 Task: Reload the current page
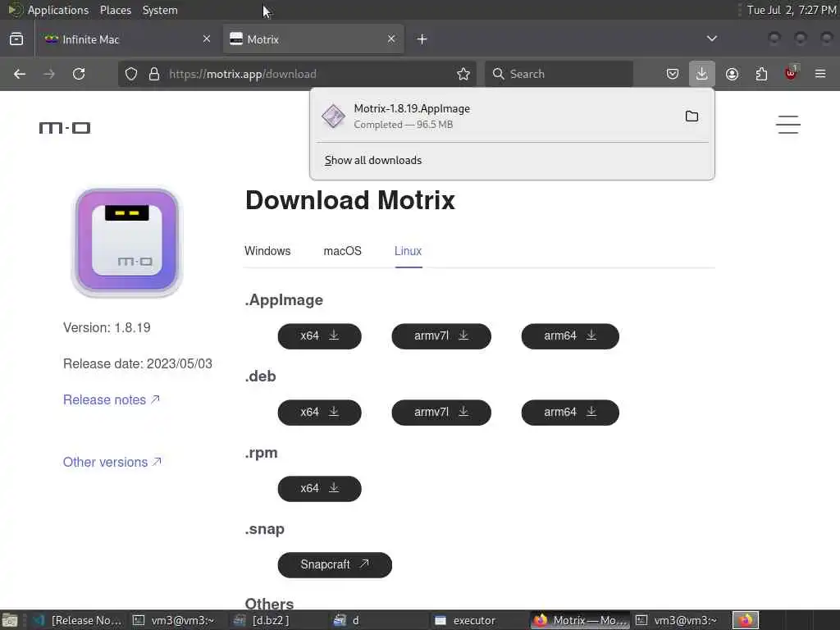pos(79,74)
